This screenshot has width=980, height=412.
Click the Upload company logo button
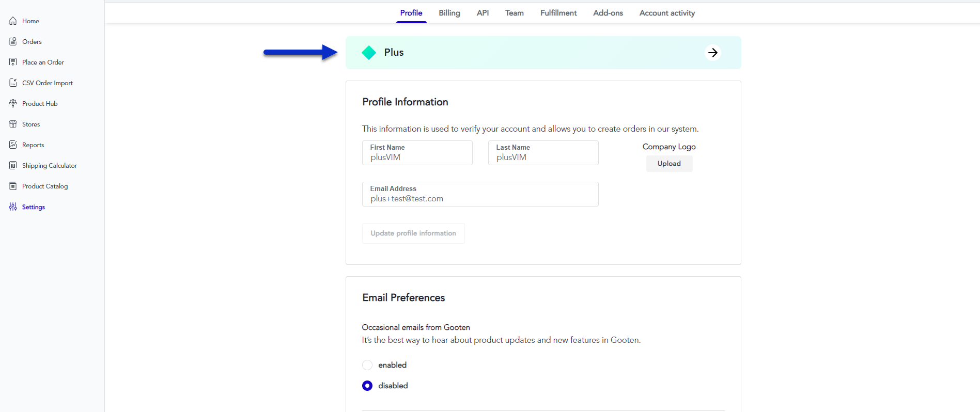click(x=668, y=164)
